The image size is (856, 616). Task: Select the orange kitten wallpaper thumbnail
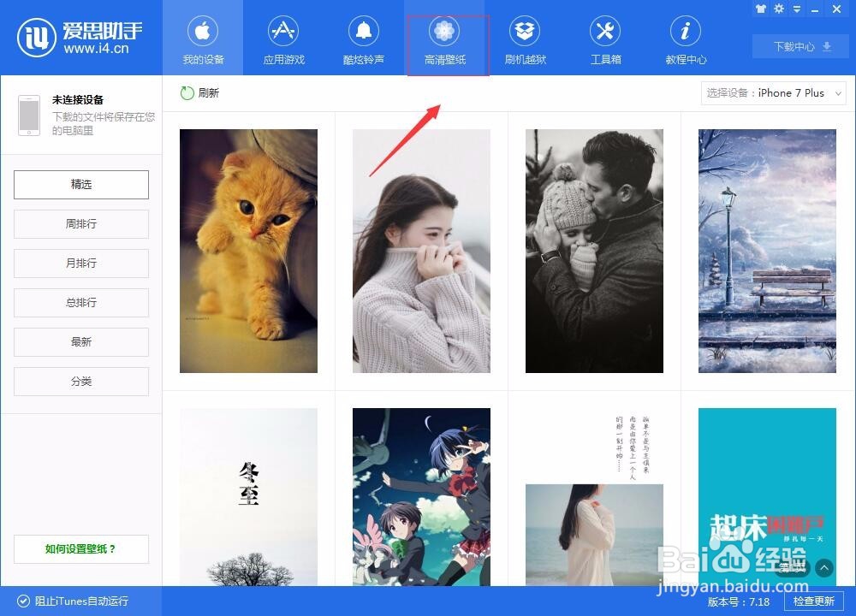[248, 250]
